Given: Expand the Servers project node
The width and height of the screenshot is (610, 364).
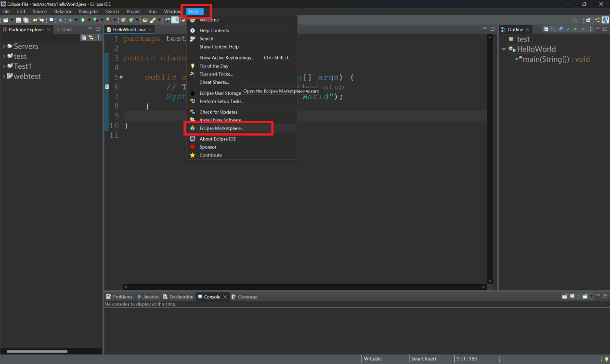Looking at the screenshot, I should pyautogui.click(x=4, y=46).
